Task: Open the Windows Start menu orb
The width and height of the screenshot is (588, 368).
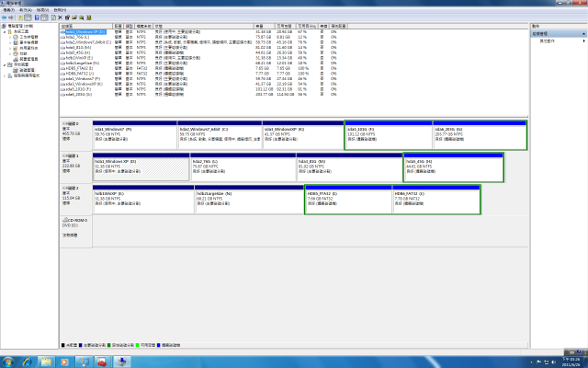Action: click(7, 362)
